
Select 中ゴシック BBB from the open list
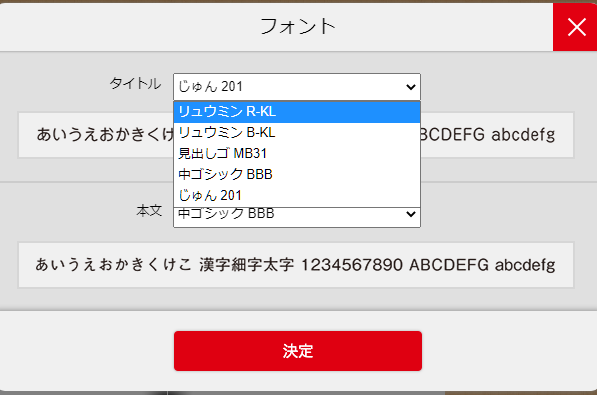[x=297, y=174]
